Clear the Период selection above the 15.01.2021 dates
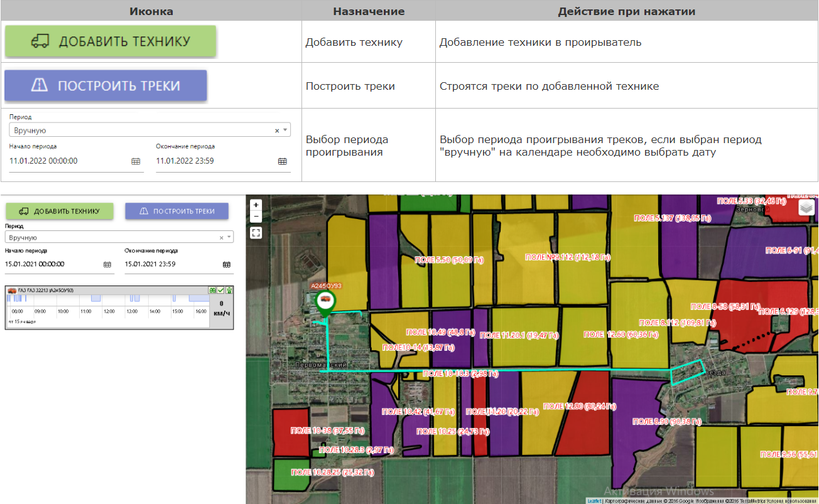Viewport: 819px width, 504px height. pos(221,238)
